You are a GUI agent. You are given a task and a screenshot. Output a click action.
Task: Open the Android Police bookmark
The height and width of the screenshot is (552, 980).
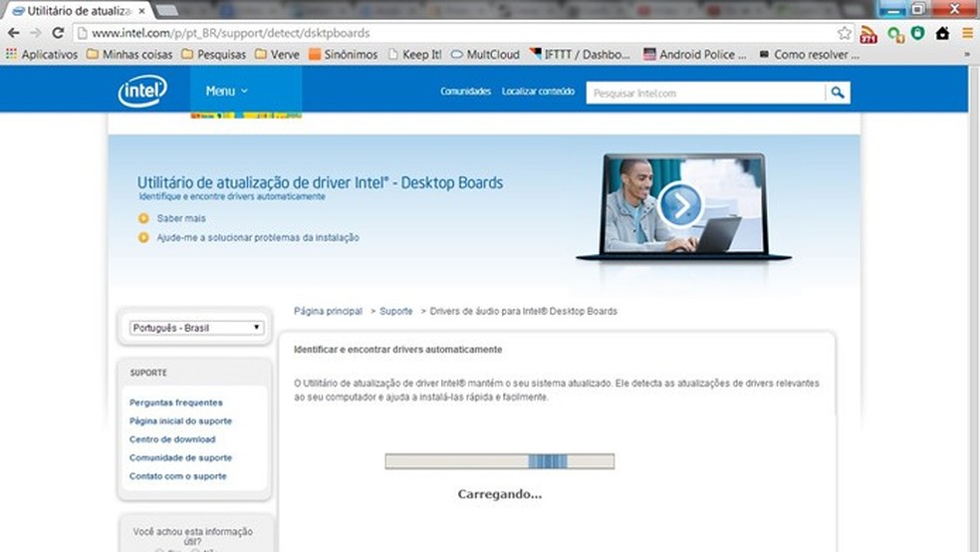[x=695, y=55]
